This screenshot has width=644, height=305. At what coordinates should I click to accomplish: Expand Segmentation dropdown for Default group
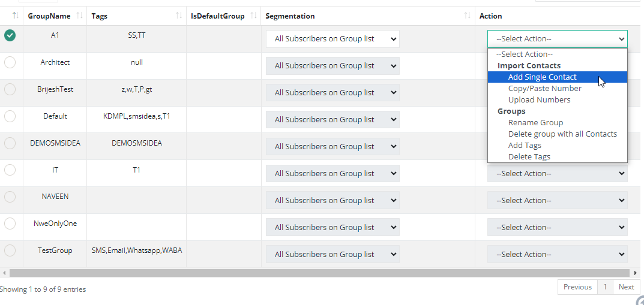point(333,120)
